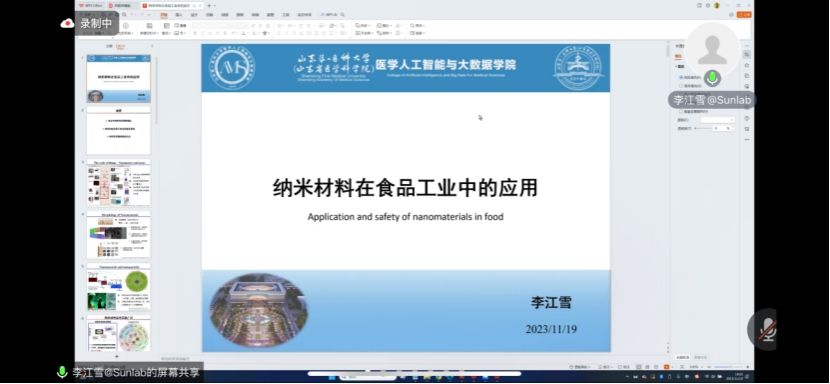The height and width of the screenshot is (384, 830).
Task: Start slideshow with the orange status bar button
Action: (x=666, y=367)
